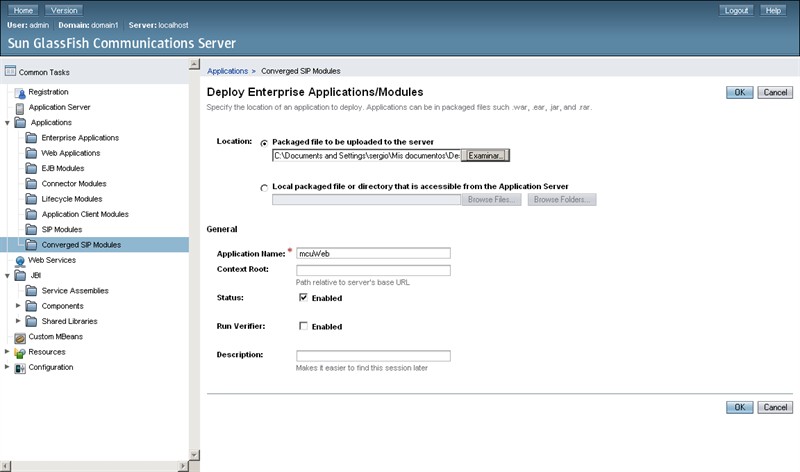Expand the Configuration tree node
The width and height of the screenshot is (800, 472).
(7, 367)
